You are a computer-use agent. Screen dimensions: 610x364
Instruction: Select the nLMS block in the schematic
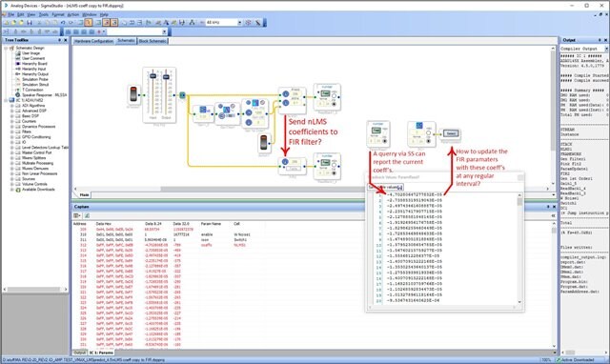click(x=293, y=101)
